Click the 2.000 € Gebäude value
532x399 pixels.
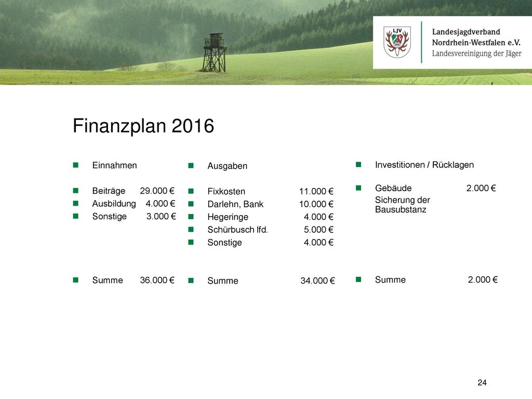481,188
